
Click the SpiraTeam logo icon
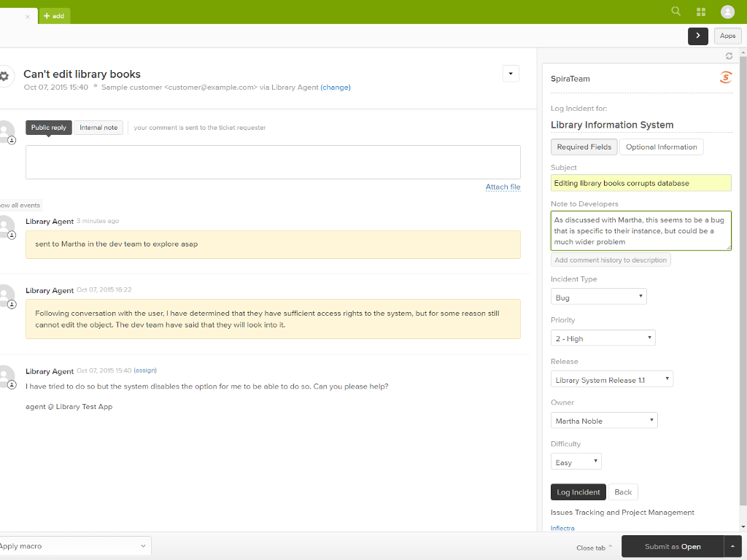(x=725, y=78)
